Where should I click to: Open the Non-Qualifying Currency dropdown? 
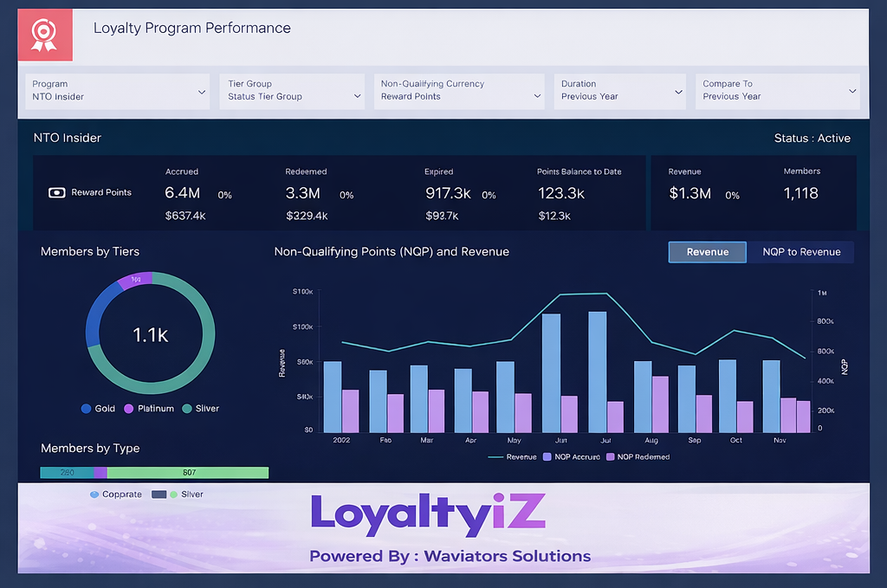(459, 91)
